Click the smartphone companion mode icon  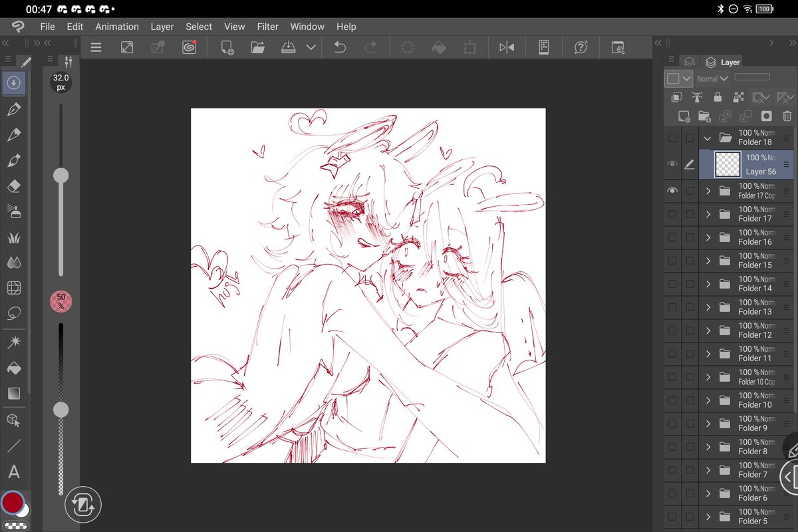click(x=543, y=47)
